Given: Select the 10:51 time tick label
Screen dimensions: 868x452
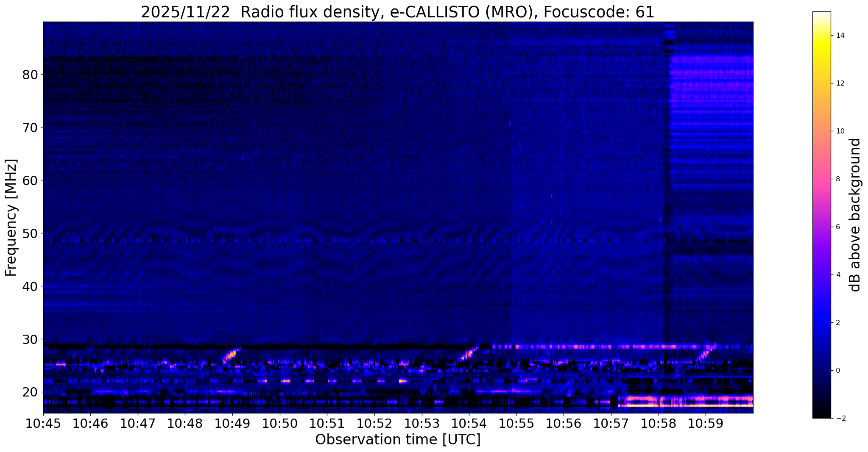Looking at the screenshot, I should click(327, 424).
